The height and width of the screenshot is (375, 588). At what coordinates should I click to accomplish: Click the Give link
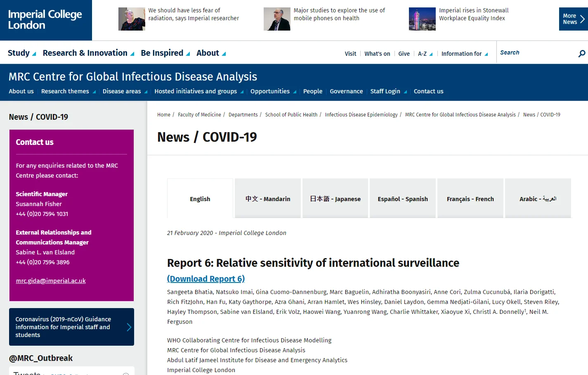[404, 54]
